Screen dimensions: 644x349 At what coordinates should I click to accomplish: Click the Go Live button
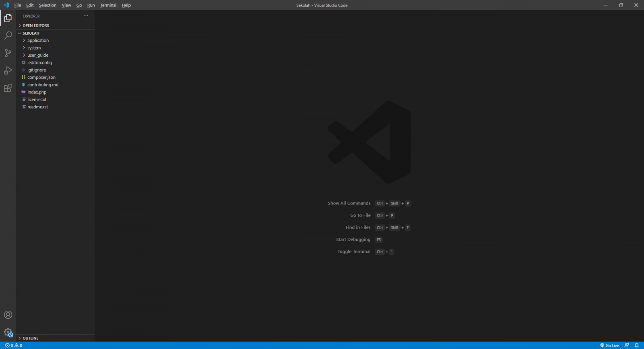pyautogui.click(x=609, y=345)
